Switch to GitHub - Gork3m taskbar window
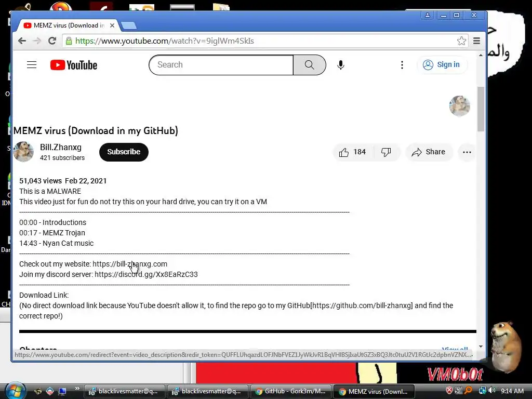The height and width of the screenshot is (399, 532). [x=291, y=391]
